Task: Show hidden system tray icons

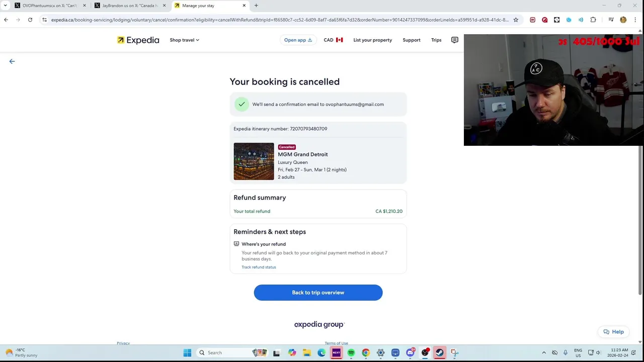Action: (544, 353)
